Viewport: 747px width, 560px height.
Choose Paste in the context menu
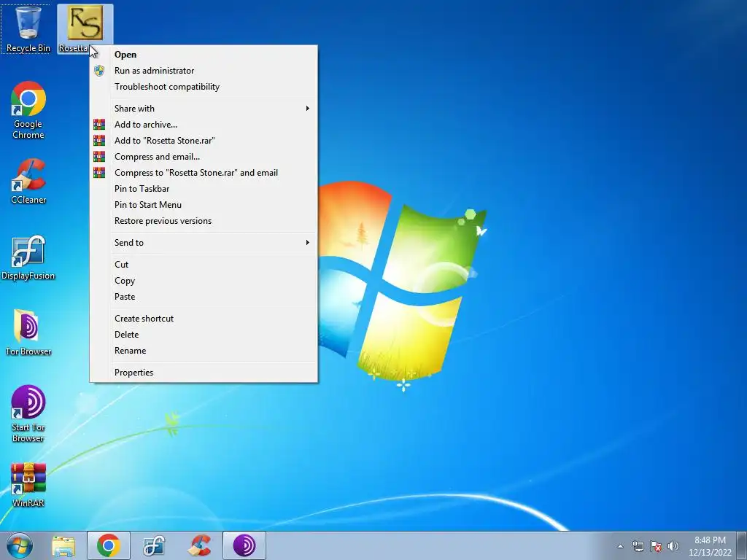204,297
